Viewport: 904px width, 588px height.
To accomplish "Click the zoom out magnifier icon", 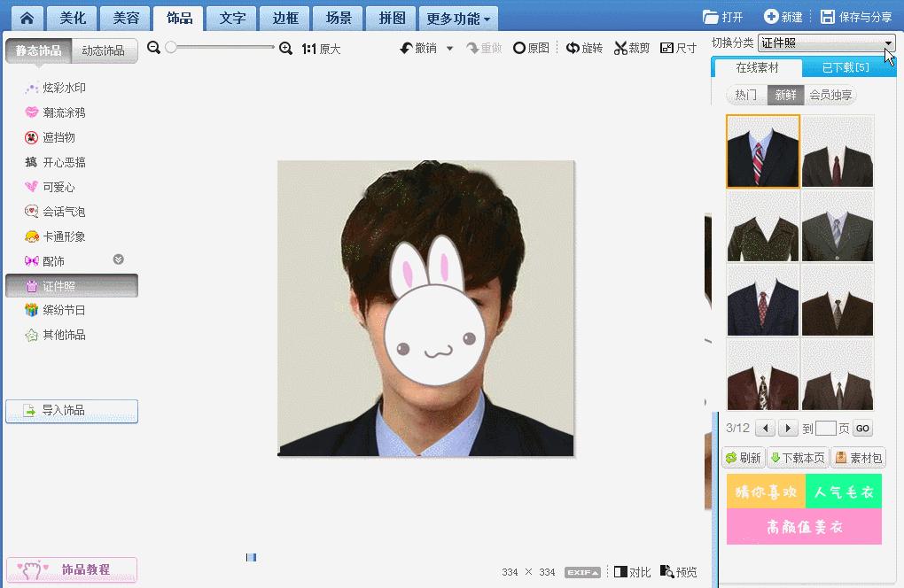I will 154,48.
